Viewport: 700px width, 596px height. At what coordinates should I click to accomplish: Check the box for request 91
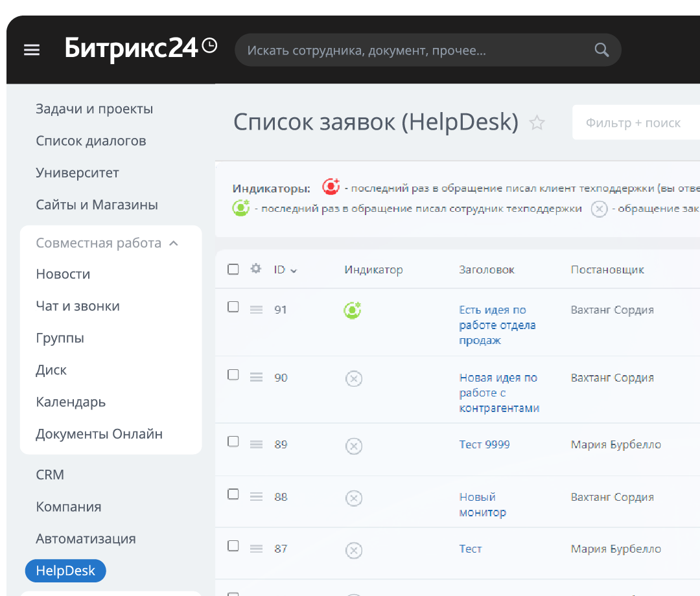click(x=233, y=307)
